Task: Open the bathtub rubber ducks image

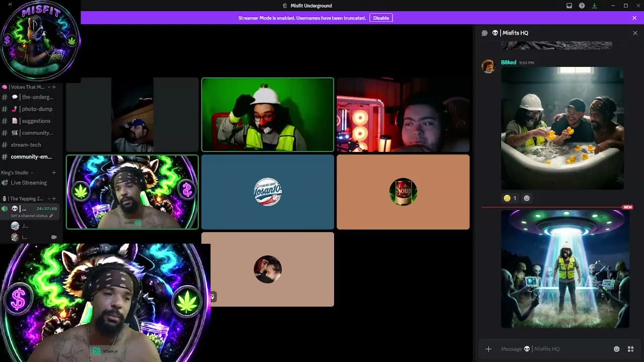Action: click(x=562, y=128)
